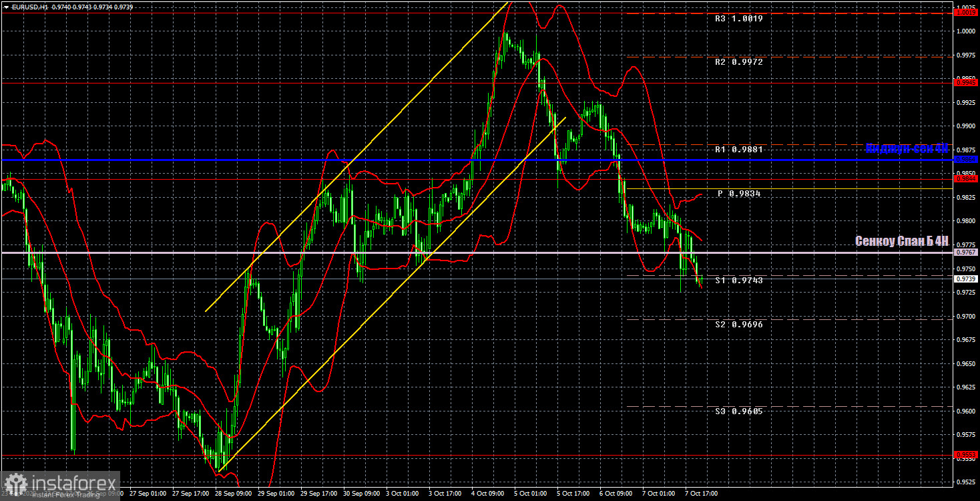Image resolution: width=980 pixels, height=501 pixels.
Task: Click the Сенкоу Спан Б 4Н label
Action: [x=902, y=241]
